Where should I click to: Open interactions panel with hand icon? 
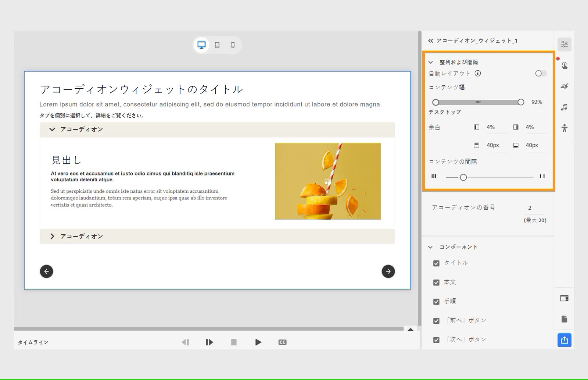(x=564, y=65)
